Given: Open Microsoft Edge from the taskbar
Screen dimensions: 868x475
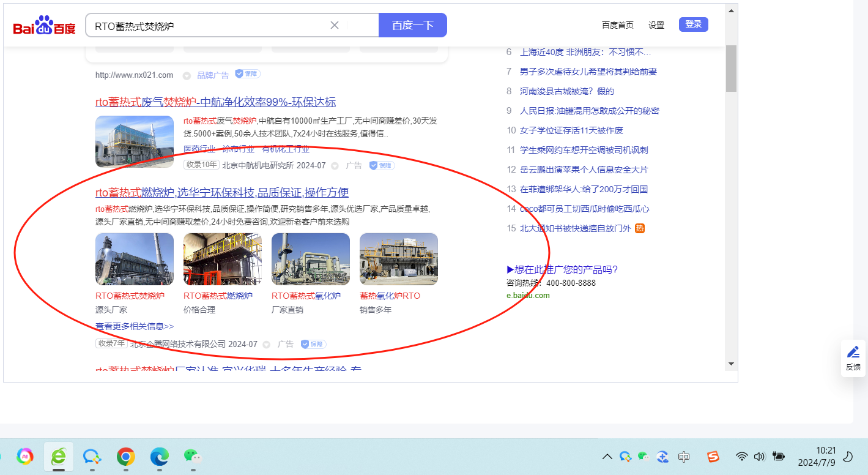Looking at the screenshot, I should tap(160, 456).
